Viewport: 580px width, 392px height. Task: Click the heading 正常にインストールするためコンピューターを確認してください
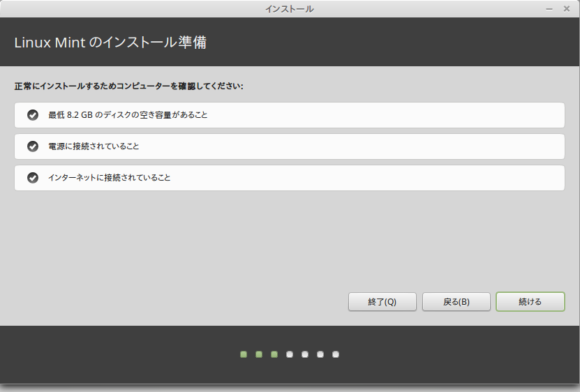pyautogui.click(x=128, y=86)
